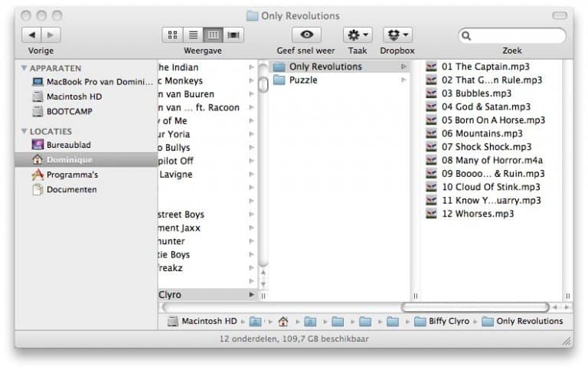Click Biffy Clyro in path bar

coord(442,321)
